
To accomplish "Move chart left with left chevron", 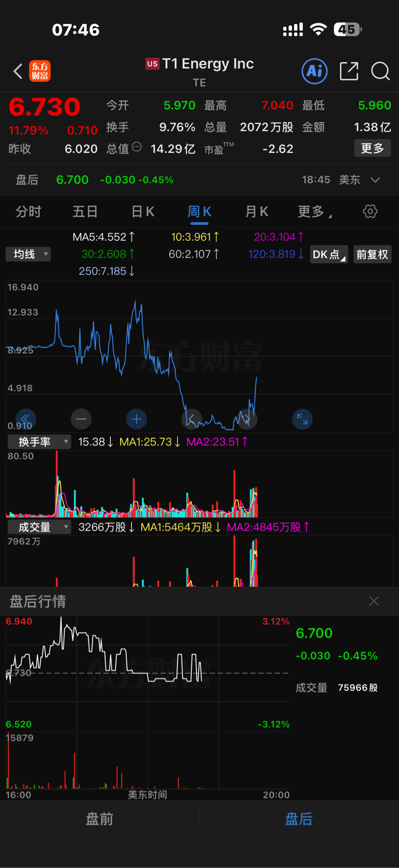I will pyautogui.click(x=192, y=419).
